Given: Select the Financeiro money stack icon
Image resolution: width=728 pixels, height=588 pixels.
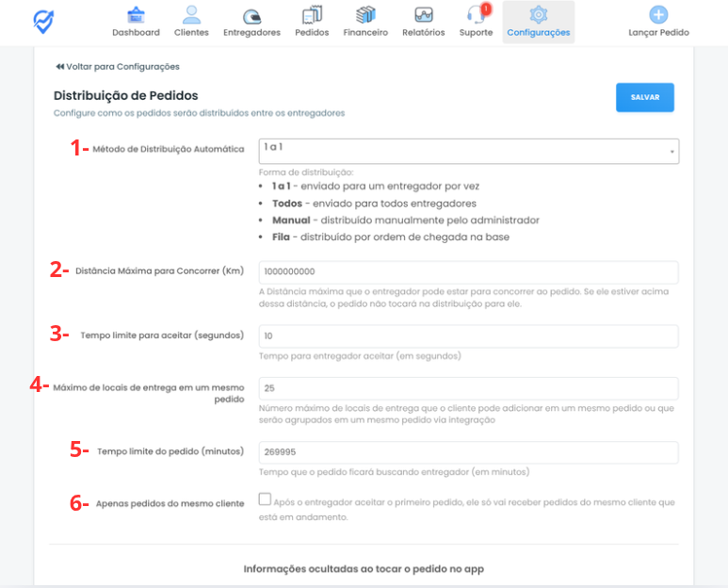Looking at the screenshot, I should coord(365,15).
